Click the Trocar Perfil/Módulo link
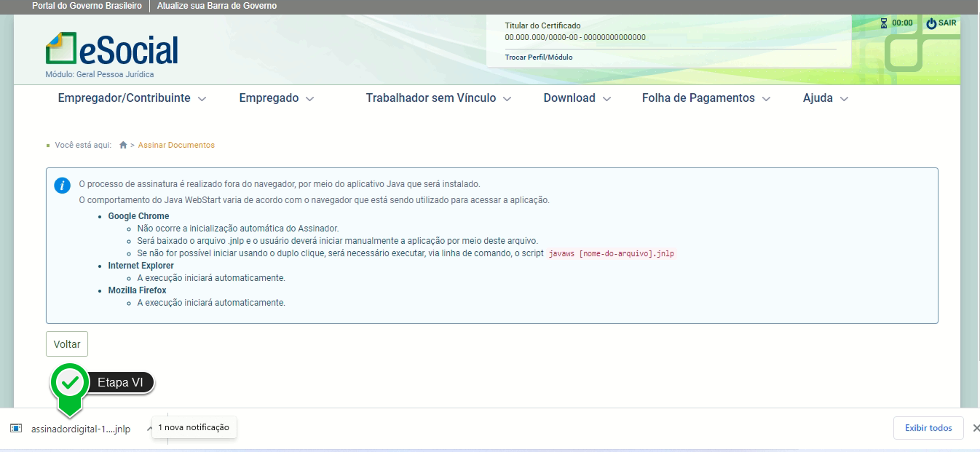The width and height of the screenshot is (980, 452). point(539,57)
